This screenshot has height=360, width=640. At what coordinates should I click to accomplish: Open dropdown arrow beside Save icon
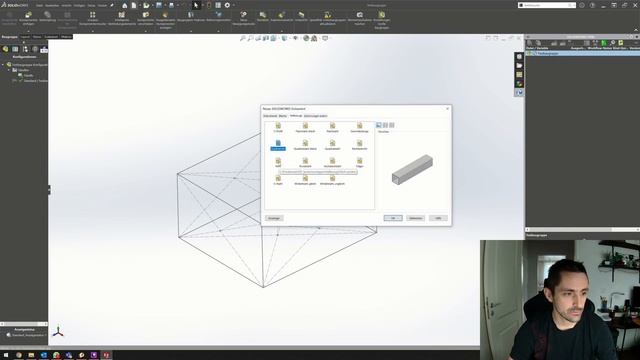coord(164,5)
